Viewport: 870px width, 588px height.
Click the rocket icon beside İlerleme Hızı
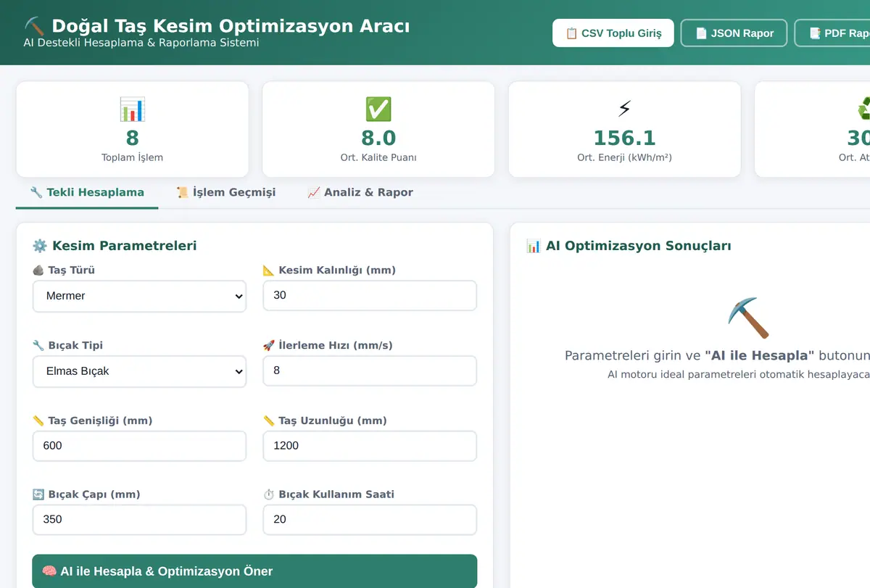point(269,346)
